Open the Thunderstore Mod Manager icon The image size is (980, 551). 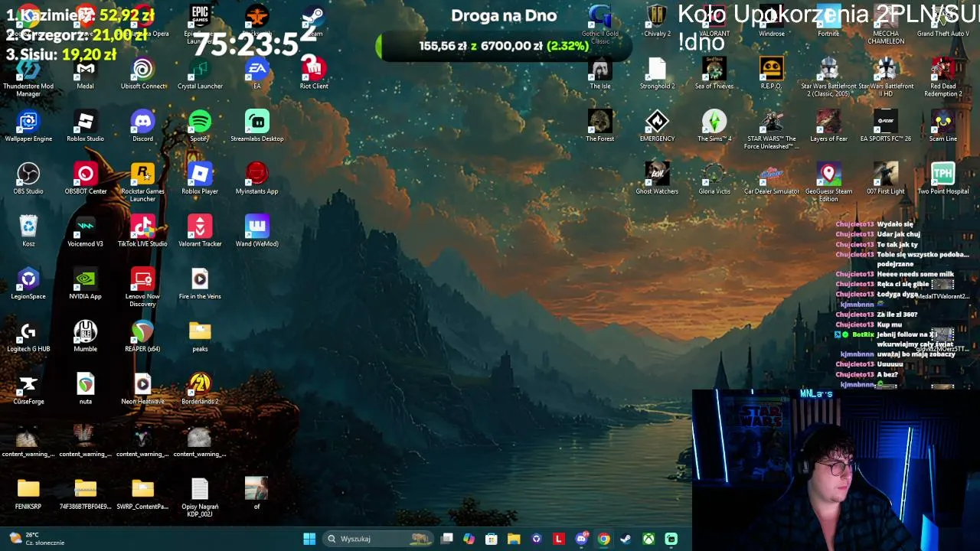[28, 77]
